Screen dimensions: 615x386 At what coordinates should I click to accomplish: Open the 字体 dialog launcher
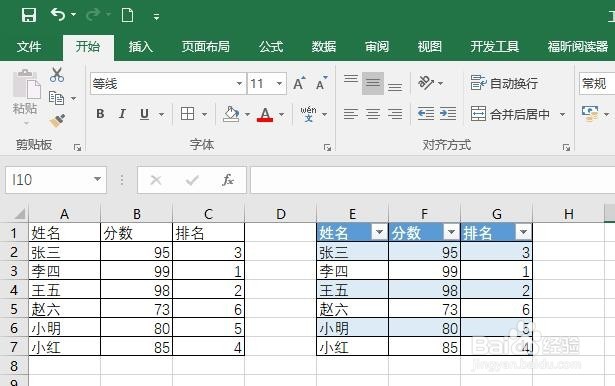tap(327, 147)
